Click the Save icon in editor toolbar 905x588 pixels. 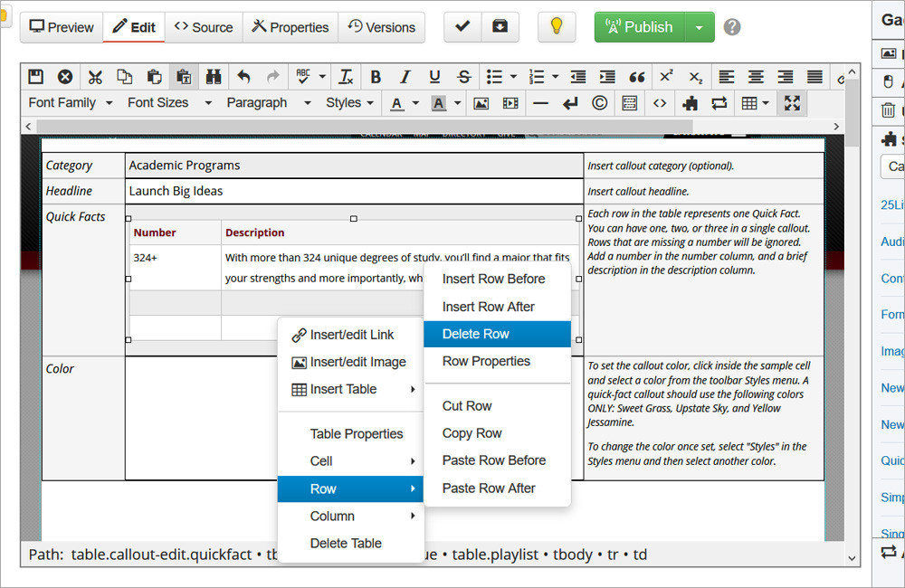point(36,77)
